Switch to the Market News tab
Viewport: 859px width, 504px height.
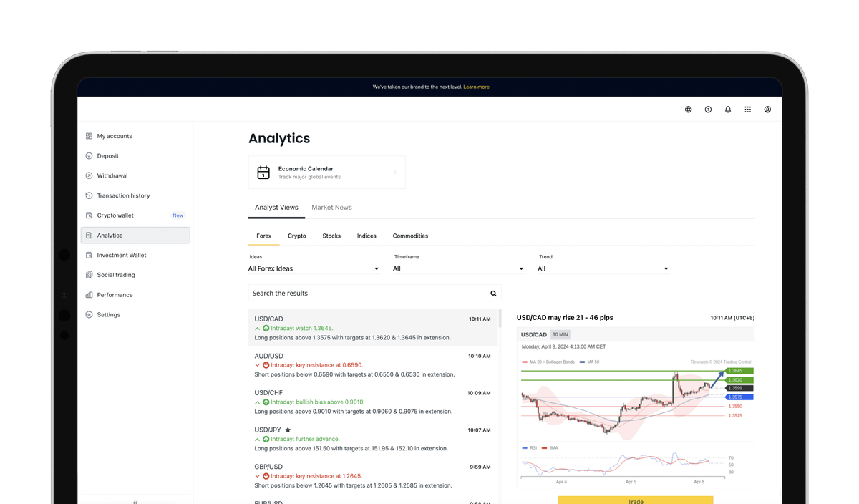coord(331,208)
